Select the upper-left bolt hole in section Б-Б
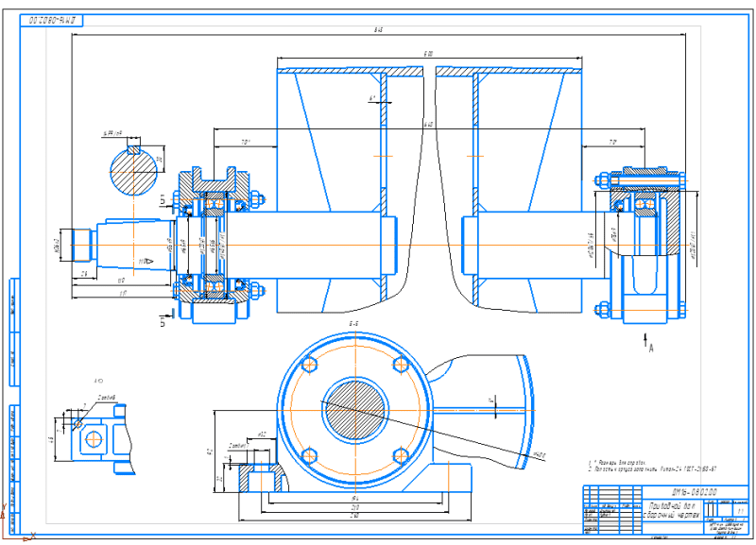 tap(309, 365)
